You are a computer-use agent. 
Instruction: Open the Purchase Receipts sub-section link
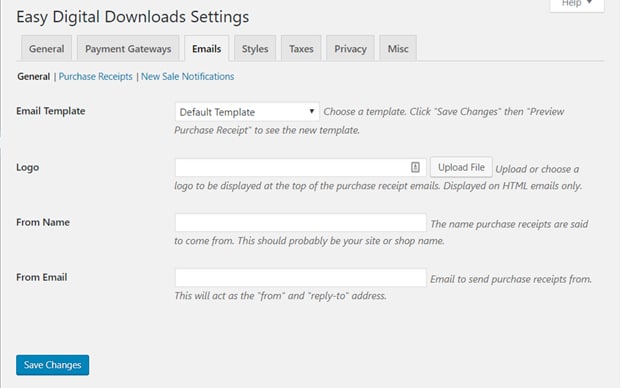pyautogui.click(x=95, y=76)
